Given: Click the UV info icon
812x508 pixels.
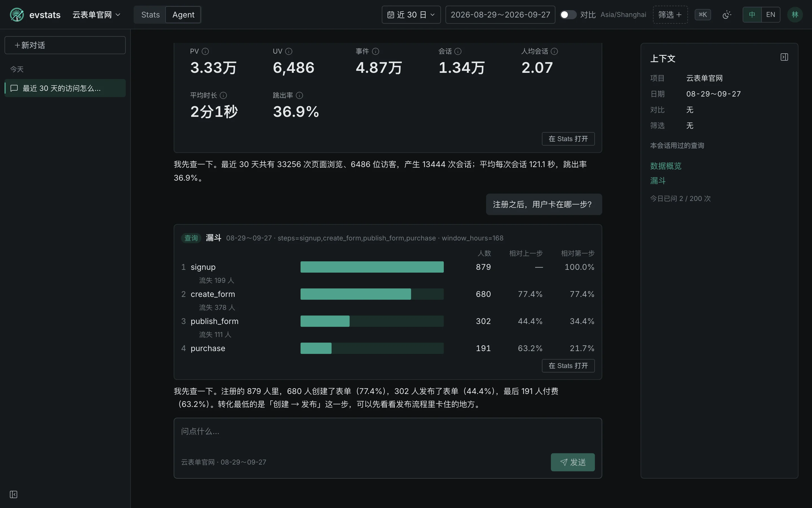Looking at the screenshot, I should pyautogui.click(x=288, y=51).
